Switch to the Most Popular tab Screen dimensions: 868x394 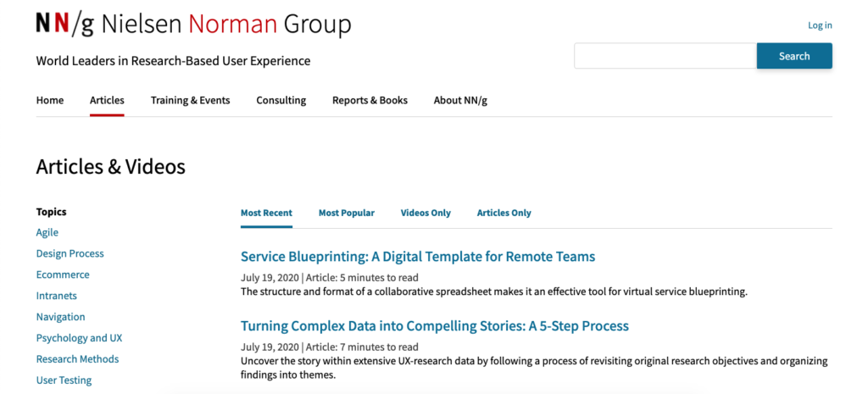point(347,213)
